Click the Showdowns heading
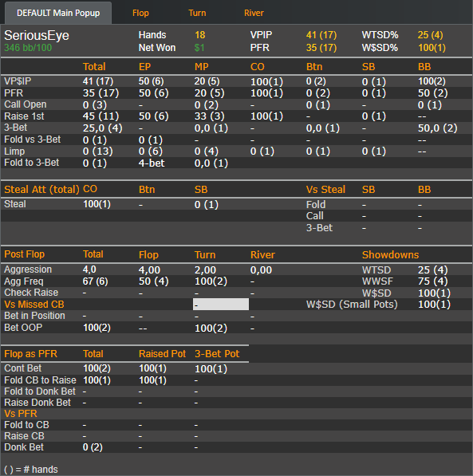The image size is (473, 476). click(390, 254)
